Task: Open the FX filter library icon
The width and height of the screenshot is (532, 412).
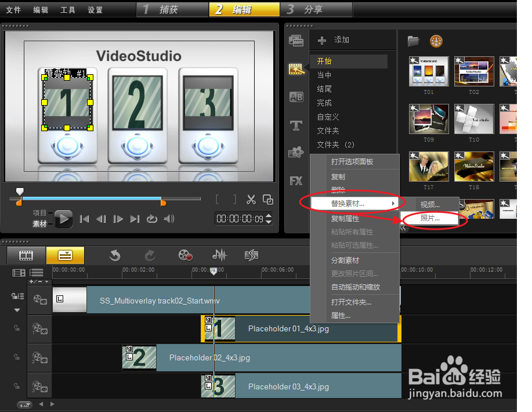Action: tap(296, 180)
